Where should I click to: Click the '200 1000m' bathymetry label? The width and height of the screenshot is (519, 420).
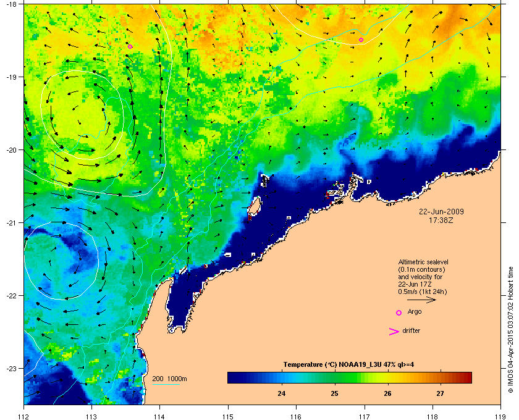pyautogui.click(x=169, y=379)
